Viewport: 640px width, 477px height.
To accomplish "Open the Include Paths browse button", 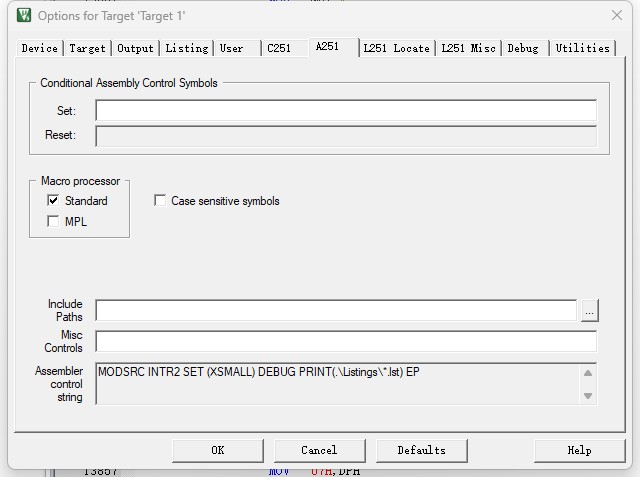I will click(589, 311).
